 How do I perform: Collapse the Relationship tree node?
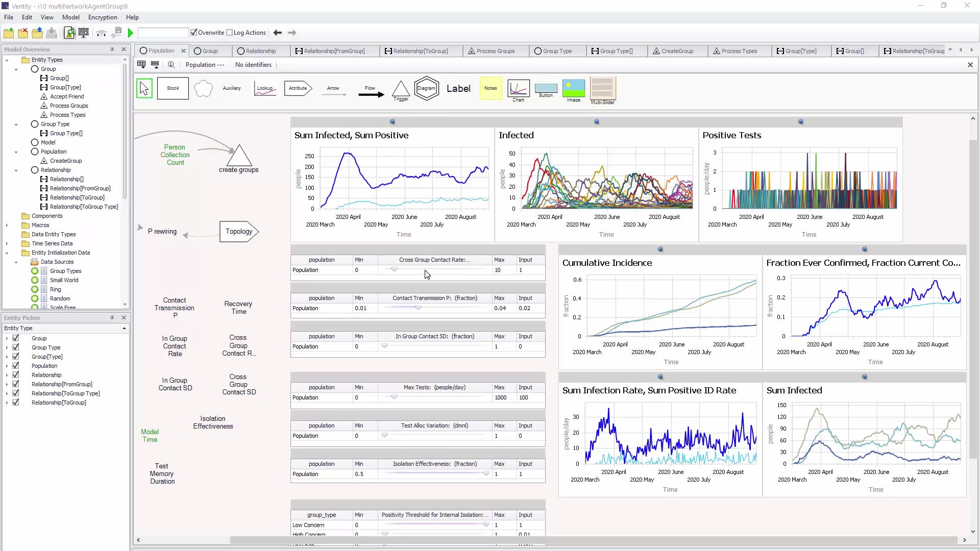pos(16,170)
